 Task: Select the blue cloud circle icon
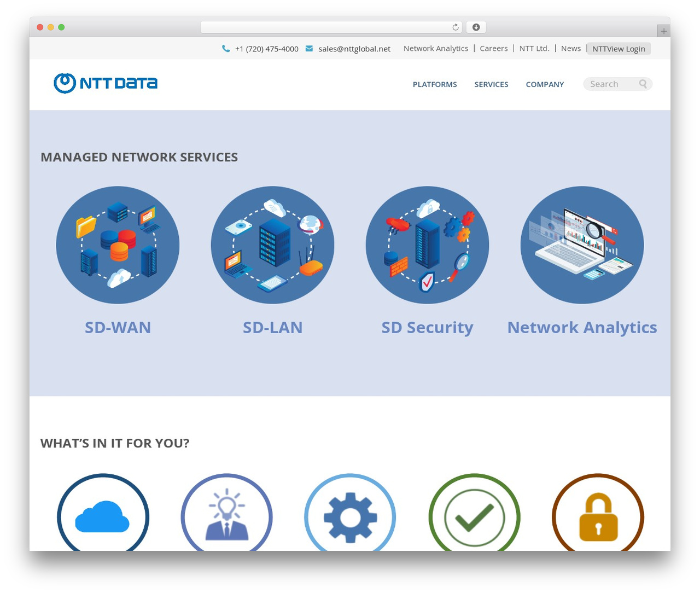[103, 513]
